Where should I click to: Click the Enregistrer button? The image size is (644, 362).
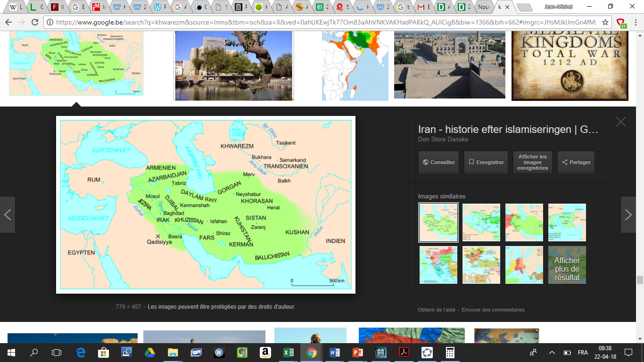(x=486, y=162)
